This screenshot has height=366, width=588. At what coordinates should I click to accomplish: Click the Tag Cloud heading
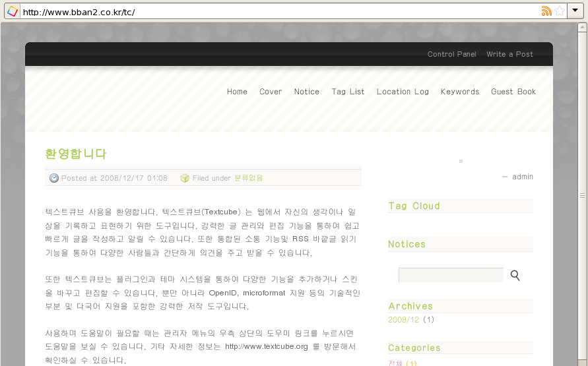coord(414,206)
